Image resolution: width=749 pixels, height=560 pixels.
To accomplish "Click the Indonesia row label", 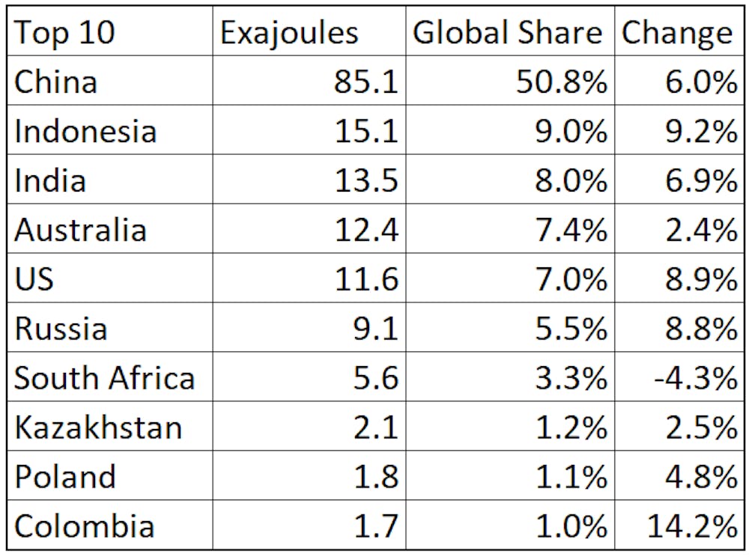I will point(110,130).
